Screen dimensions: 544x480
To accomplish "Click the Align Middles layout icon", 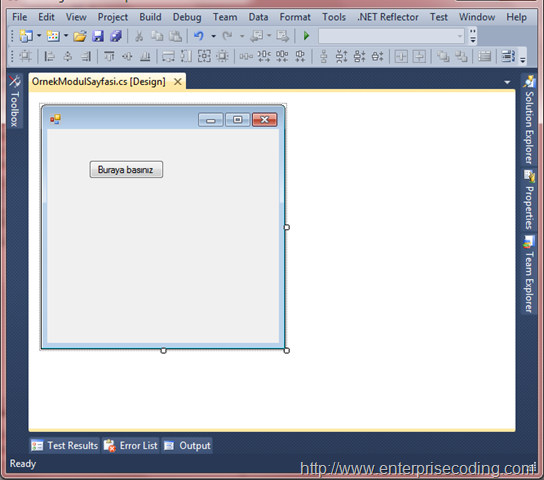I will (x=127, y=56).
